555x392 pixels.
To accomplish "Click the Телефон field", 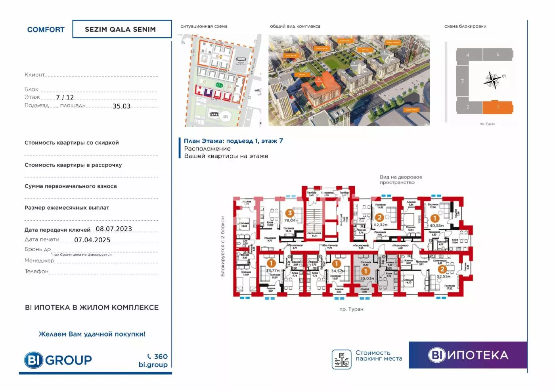I will [91, 272].
